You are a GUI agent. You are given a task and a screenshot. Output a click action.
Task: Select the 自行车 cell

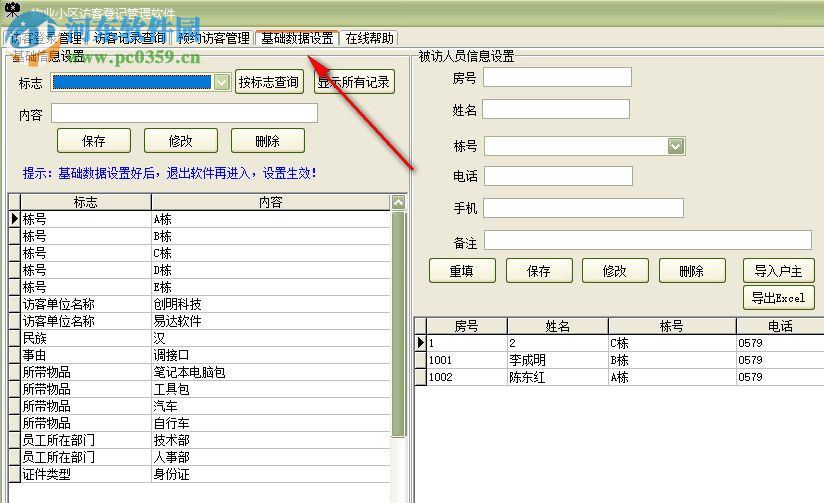(x=271, y=423)
